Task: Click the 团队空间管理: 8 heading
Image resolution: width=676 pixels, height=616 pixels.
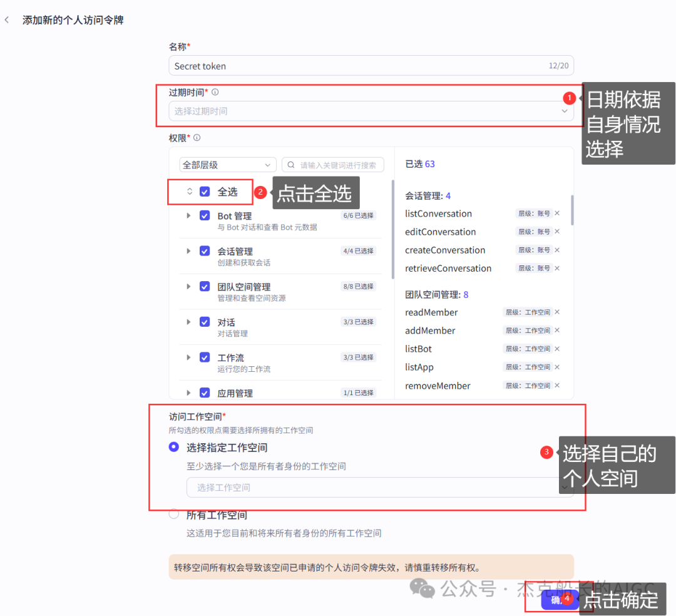Action: [x=437, y=294]
